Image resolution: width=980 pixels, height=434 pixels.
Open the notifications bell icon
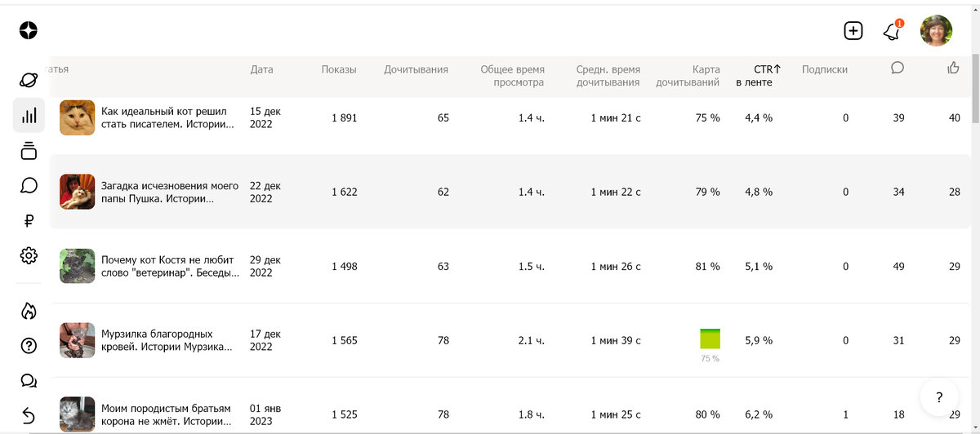point(892,31)
